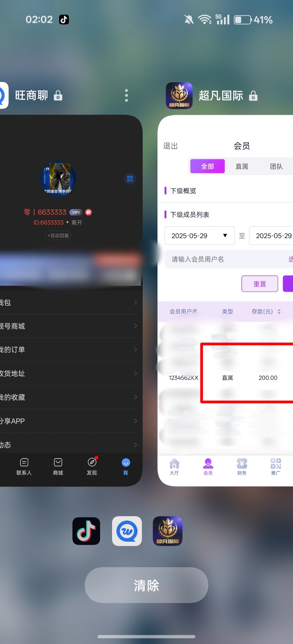Click the 重置 reset button

260,284
